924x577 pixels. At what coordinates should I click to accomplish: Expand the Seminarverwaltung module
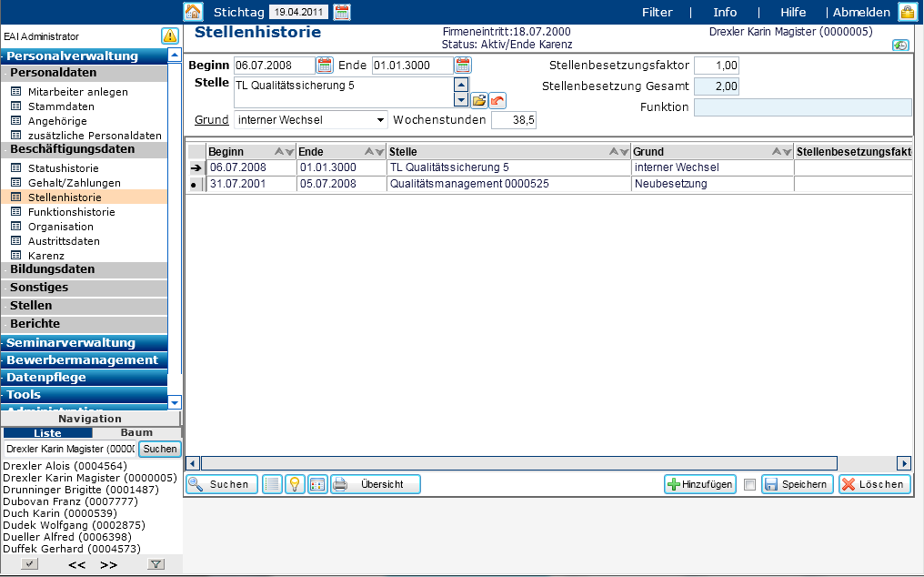85,343
